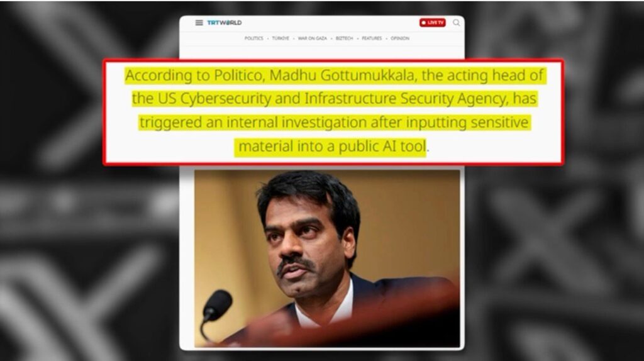Click the TRT World logo

click(x=225, y=23)
